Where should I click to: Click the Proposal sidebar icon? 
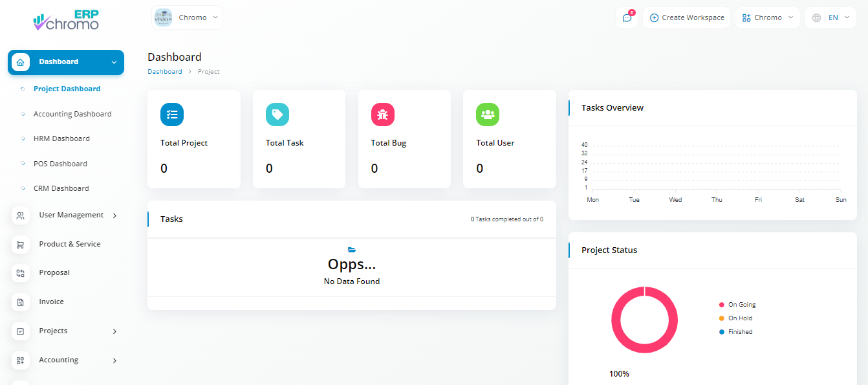[21, 273]
